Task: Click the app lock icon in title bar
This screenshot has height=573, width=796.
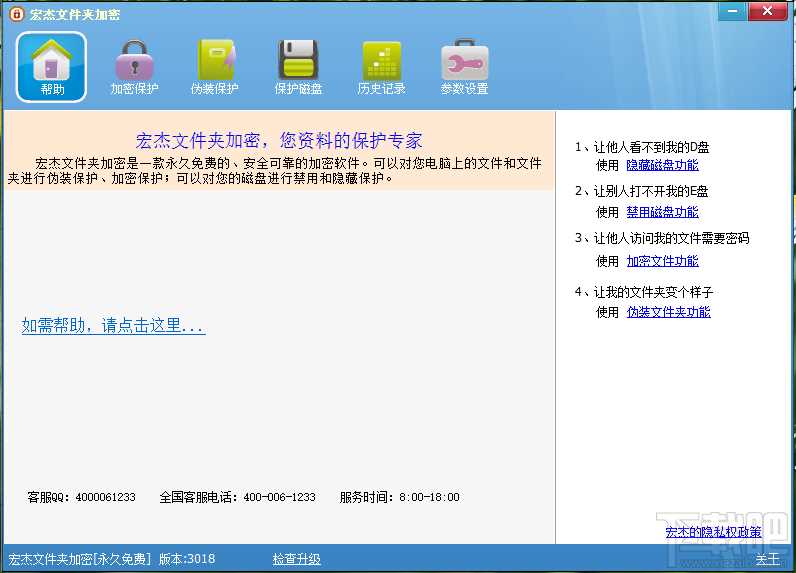Action: tap(16, 14)
